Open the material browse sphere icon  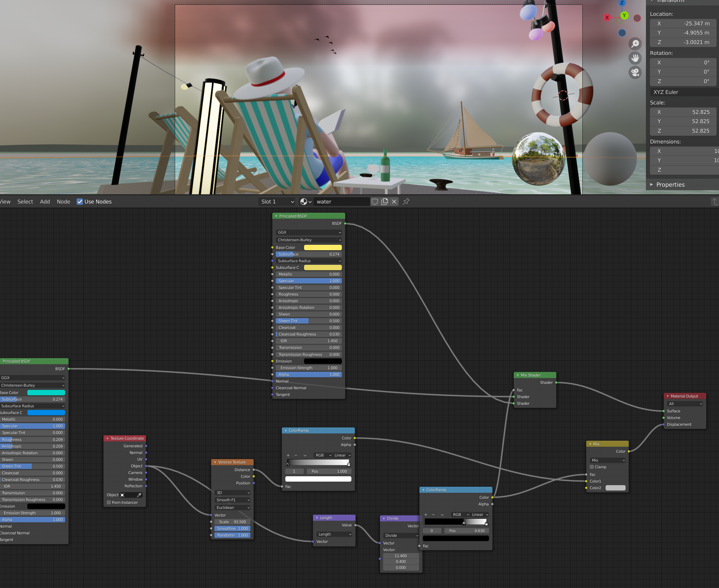pos(304,202)
